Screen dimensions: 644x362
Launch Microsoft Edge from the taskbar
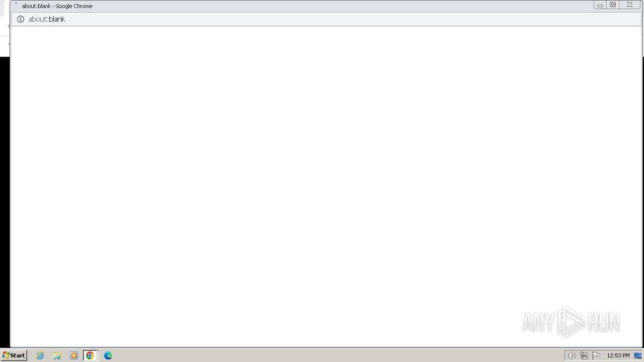tap(108, 355)
